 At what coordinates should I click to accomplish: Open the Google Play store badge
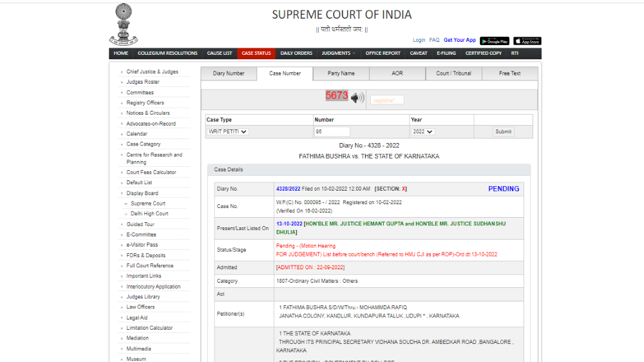coord(495,41)
